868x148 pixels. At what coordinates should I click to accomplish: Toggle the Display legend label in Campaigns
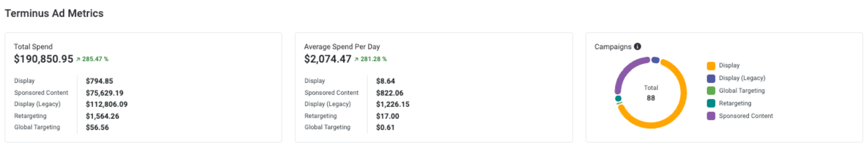pyautogui.click(x=729, y=65)
